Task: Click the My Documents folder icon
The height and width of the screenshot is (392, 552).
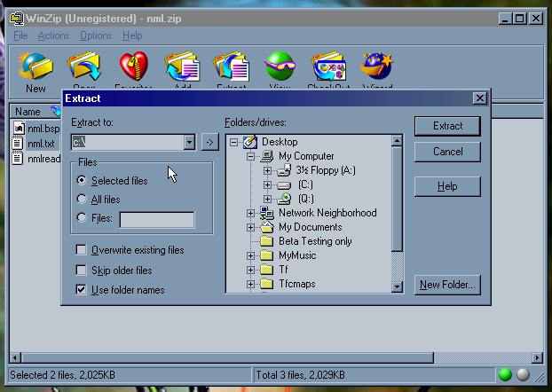Action: (267, 227)
